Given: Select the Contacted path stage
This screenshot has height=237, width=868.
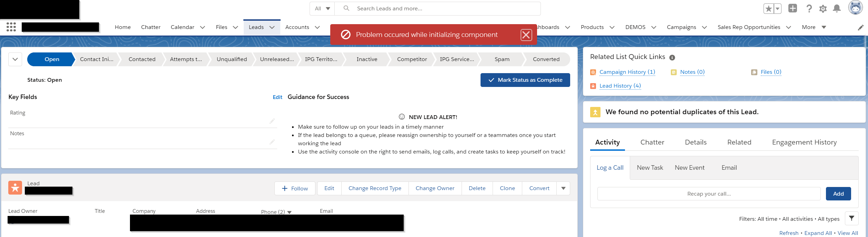Looking at the screenshot, I should click(x=142, y=59).
